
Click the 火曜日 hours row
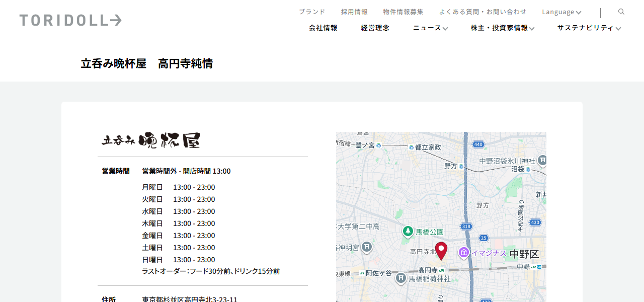click(179, 199)
